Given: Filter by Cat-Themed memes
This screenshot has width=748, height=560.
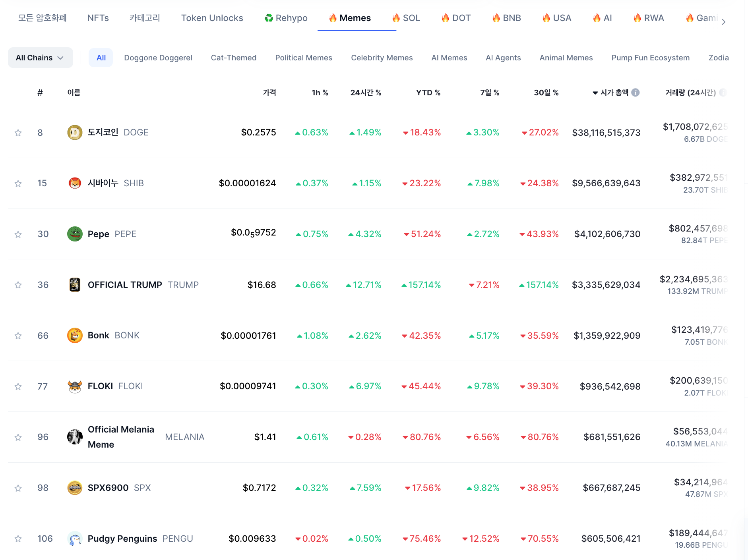Looking at the screenshot, I should [x=234, y=58].
